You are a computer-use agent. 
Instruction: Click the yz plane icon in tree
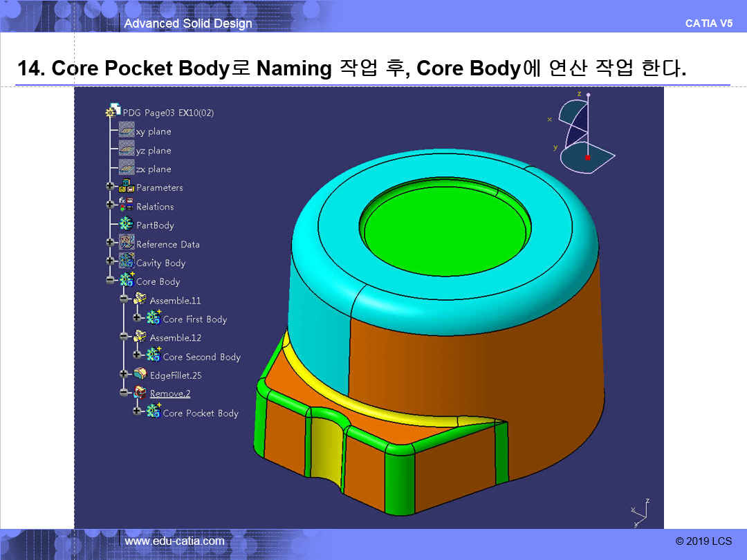tap(126, 150)
